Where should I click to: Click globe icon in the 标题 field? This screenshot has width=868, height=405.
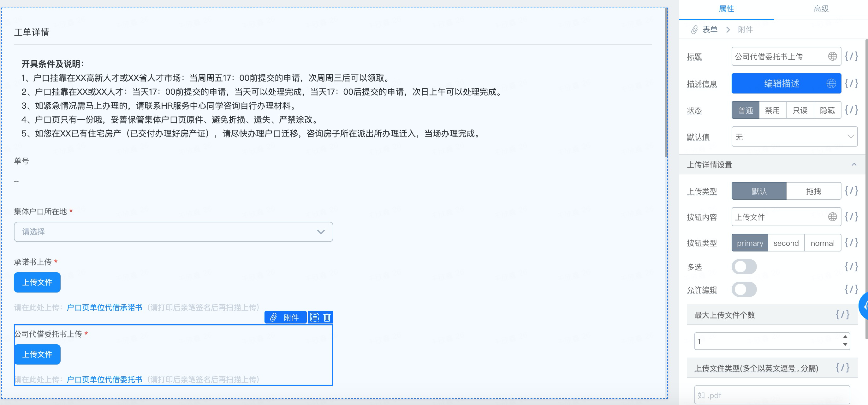point(832,56)
